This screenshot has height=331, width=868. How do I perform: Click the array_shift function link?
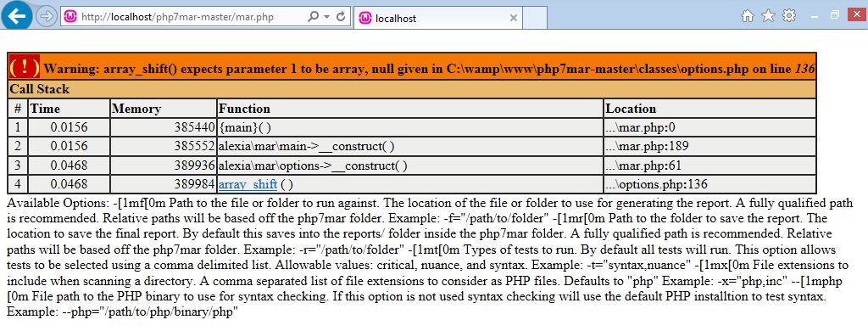coord(248,185)
